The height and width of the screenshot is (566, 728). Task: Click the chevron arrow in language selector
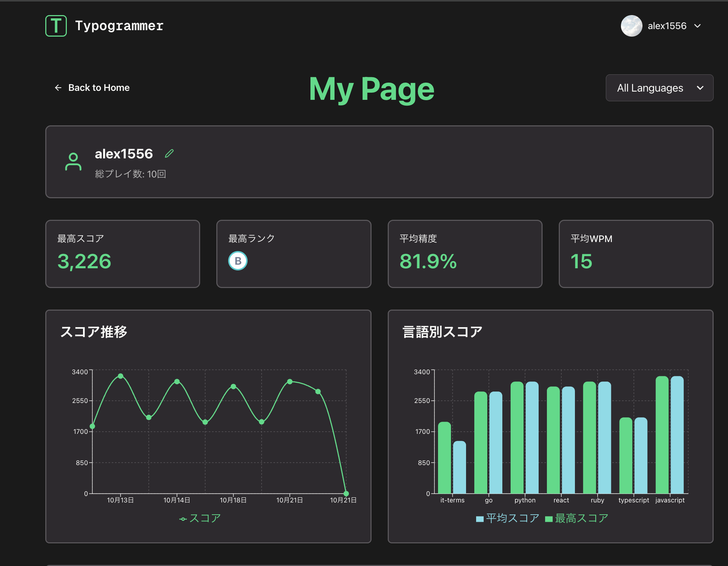click(700, 88)
